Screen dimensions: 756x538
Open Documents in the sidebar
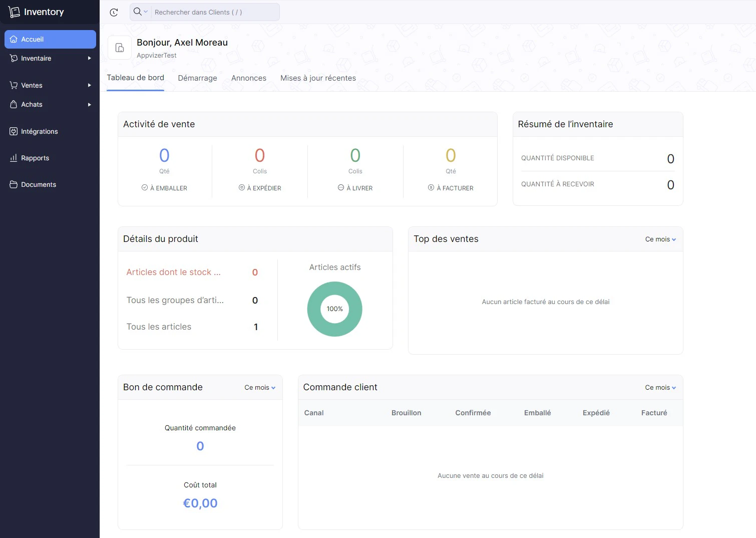click(50, 184)
